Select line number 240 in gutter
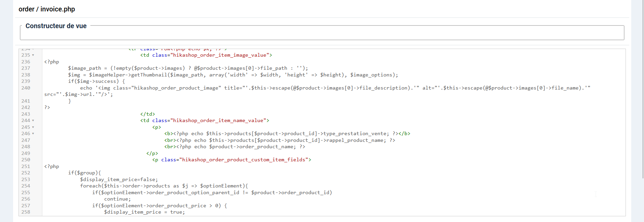The height and width of the screenshot is (222, 644). pyautogui.click(x=26, y=88)
